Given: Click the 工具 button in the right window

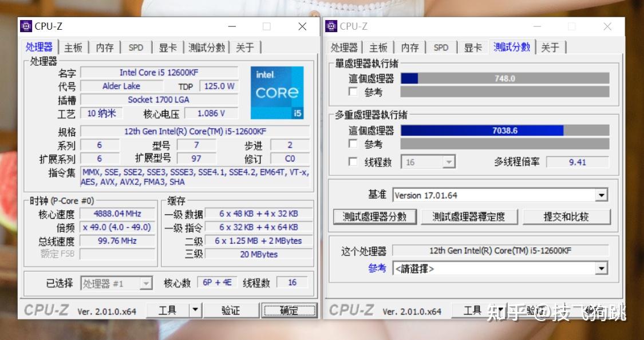Looking at the screenshot, I should click(472, 310).
